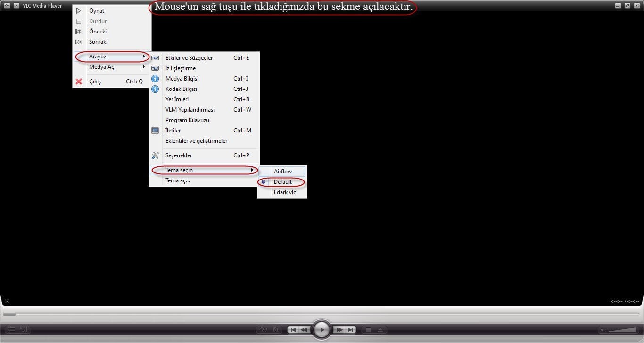This screenshot has width=644, height=343.
Task: Minimize the VLC Media Player window
Action: [618, 6]
